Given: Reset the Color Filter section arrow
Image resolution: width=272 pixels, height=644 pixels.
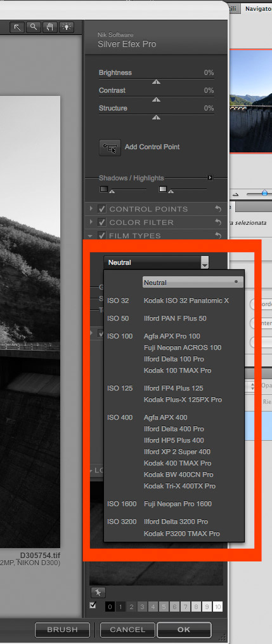Looking at the screenshot, I should coord(218,222).
